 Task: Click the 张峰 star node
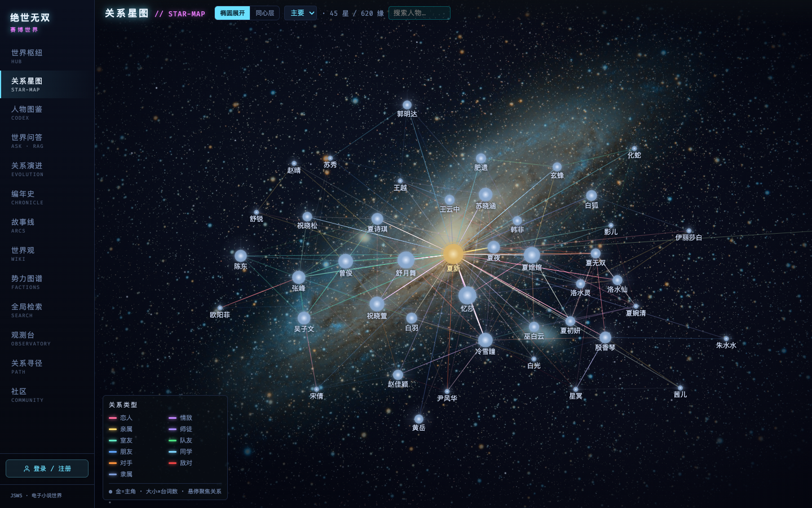[298, 277]
